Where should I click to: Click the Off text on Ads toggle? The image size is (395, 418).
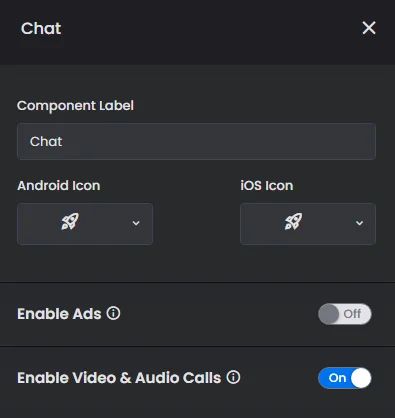pos(352,314)
